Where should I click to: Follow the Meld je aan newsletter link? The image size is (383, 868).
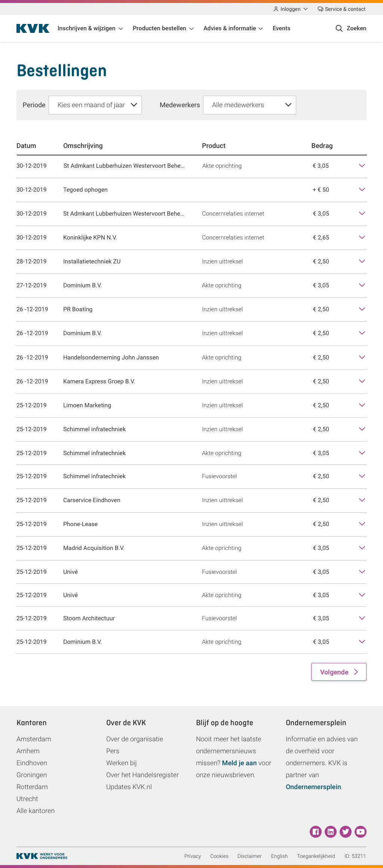[x=239, y=763]
